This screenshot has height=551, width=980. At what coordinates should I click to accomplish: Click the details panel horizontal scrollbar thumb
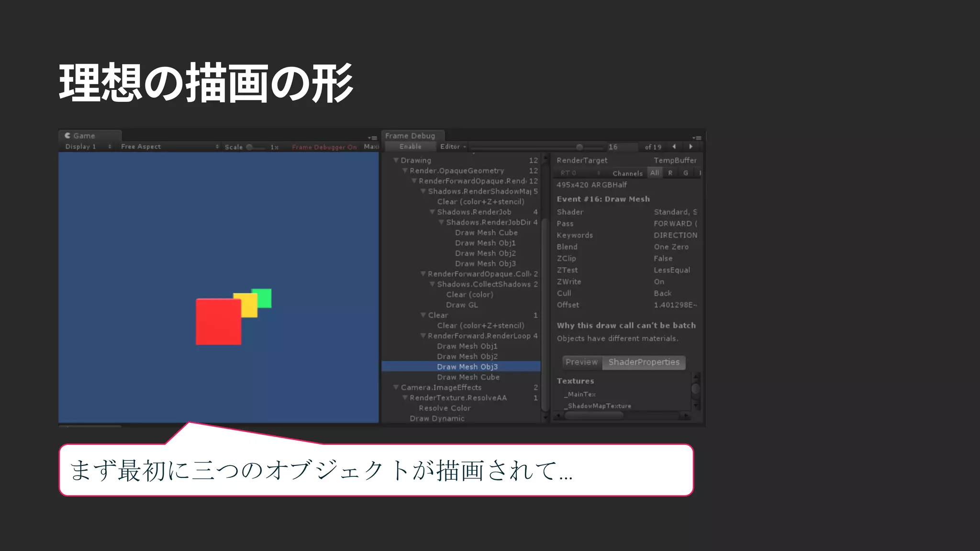pyautogui.click(x=593, y=416)
